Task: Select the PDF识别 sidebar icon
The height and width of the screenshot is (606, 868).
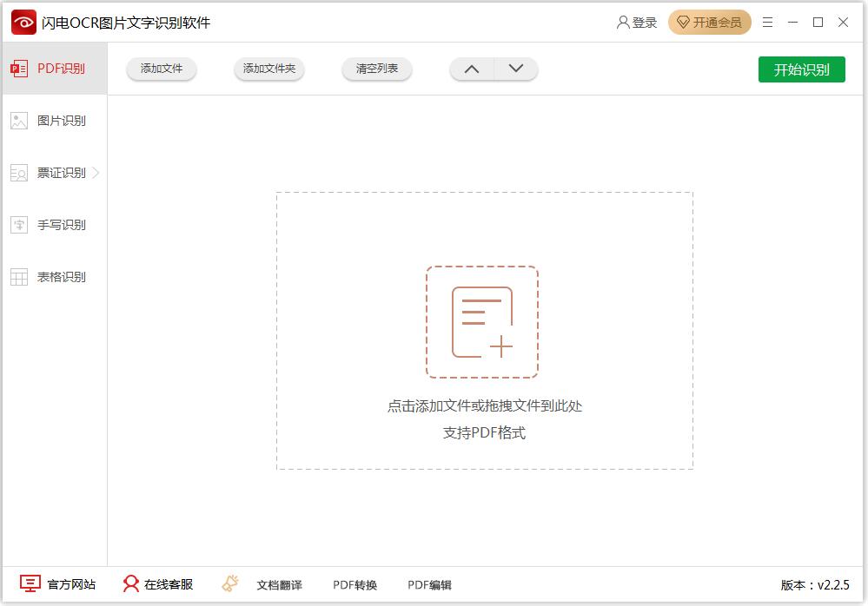Action: pyautogui.click(x=18, y=68)
